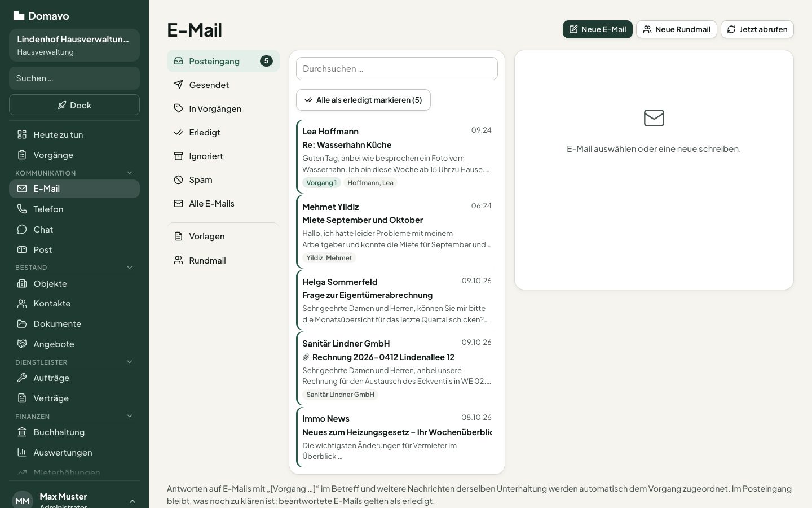Click the Domavo folder logo icon
Viewport: 812px width, 508px height.
tap(19, 16)
